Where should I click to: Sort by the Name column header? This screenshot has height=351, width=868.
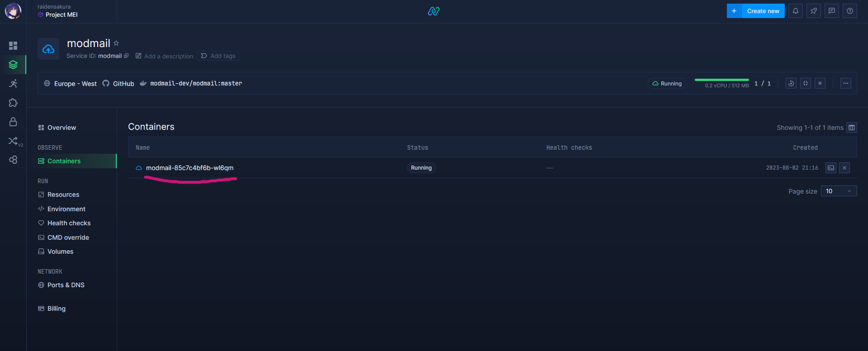point(142,147)
